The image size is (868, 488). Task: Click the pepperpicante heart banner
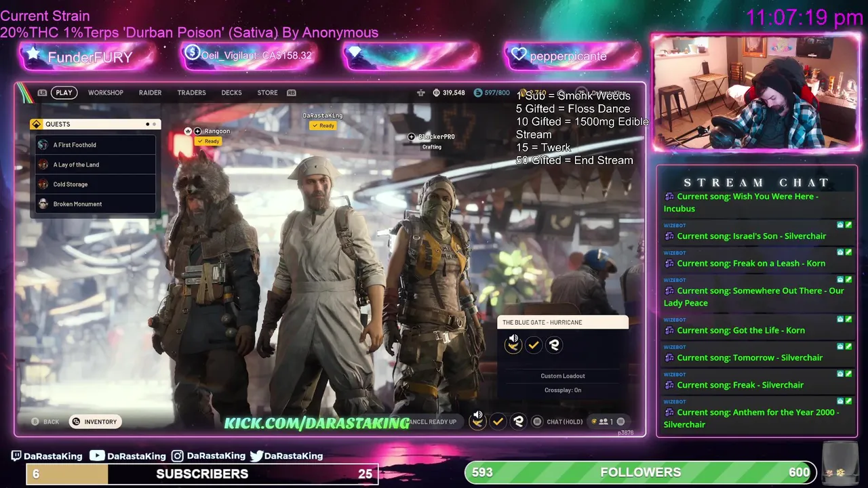pyautogui.click(x=572, y=56)
